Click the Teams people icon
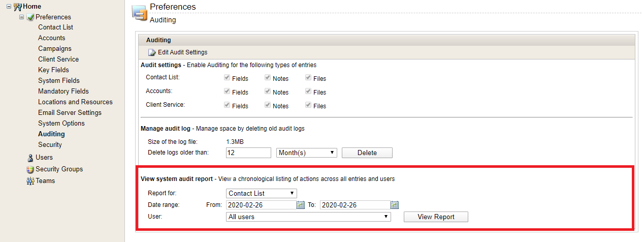The image size is (644, 242). [x=30, y=181]
